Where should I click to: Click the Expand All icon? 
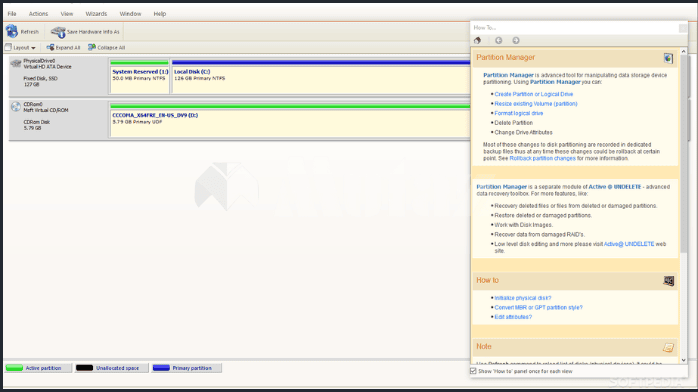[x=50, y=47]
